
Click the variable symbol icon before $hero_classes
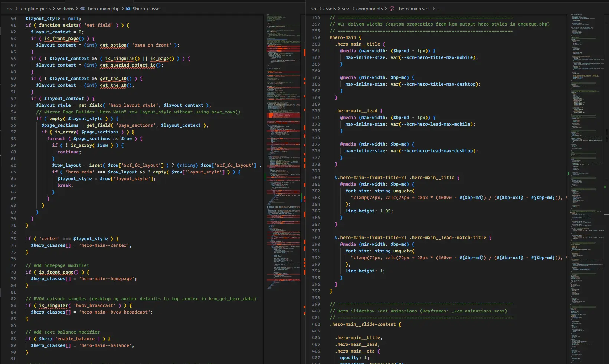point(128,9)
